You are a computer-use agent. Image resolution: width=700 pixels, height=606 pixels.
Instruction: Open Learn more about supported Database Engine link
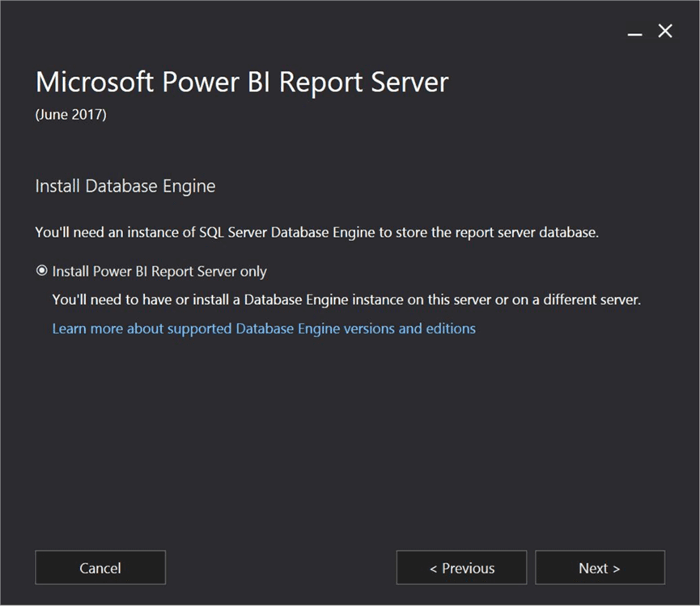point(264,328)
